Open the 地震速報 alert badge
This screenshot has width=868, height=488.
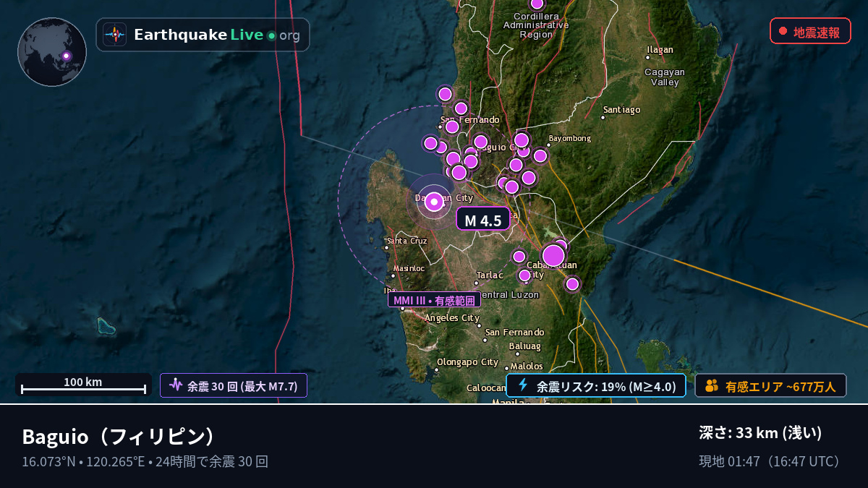[x=810, y=31]
